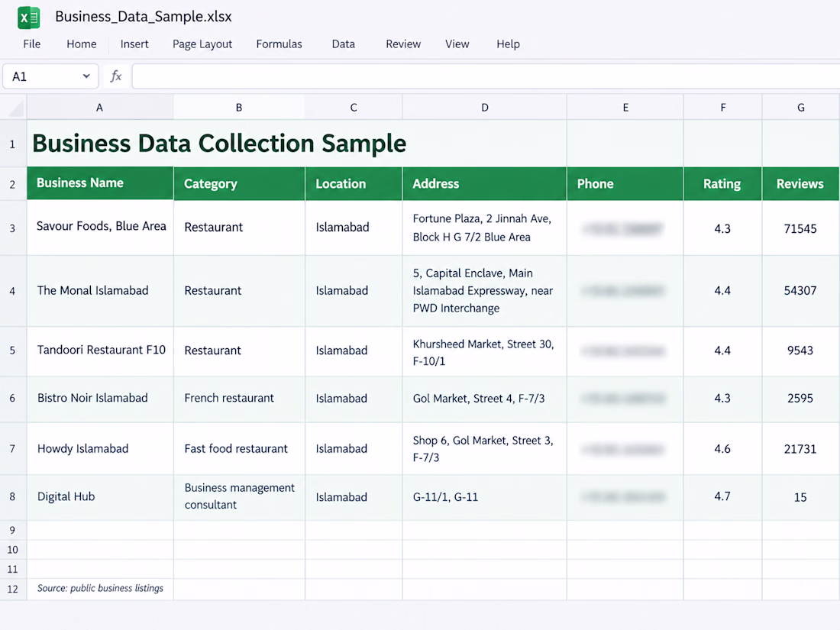Select the 'Fast food restaurant' cell
The width and height of the screenshot is (840, 630).
[240, 449]
